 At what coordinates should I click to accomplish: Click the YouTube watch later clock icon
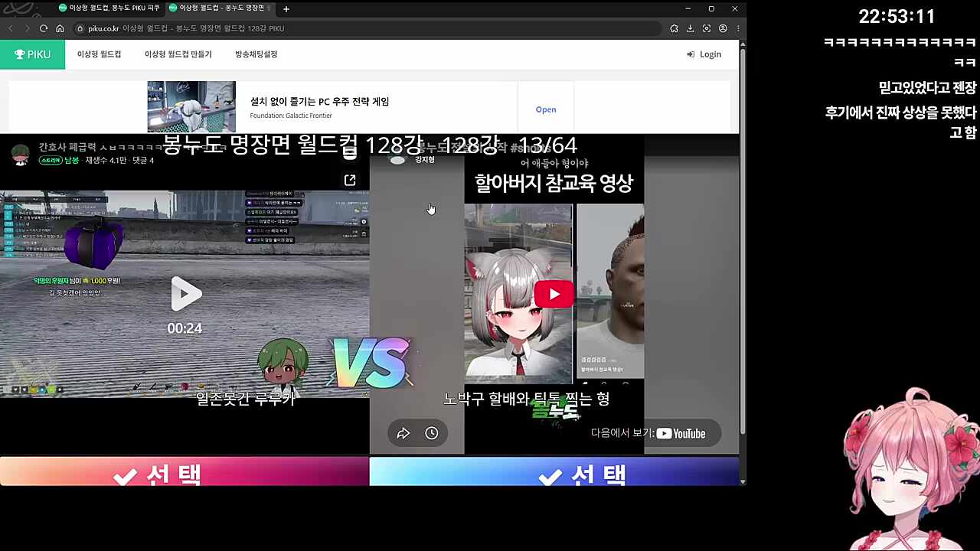tap(432, 433)
